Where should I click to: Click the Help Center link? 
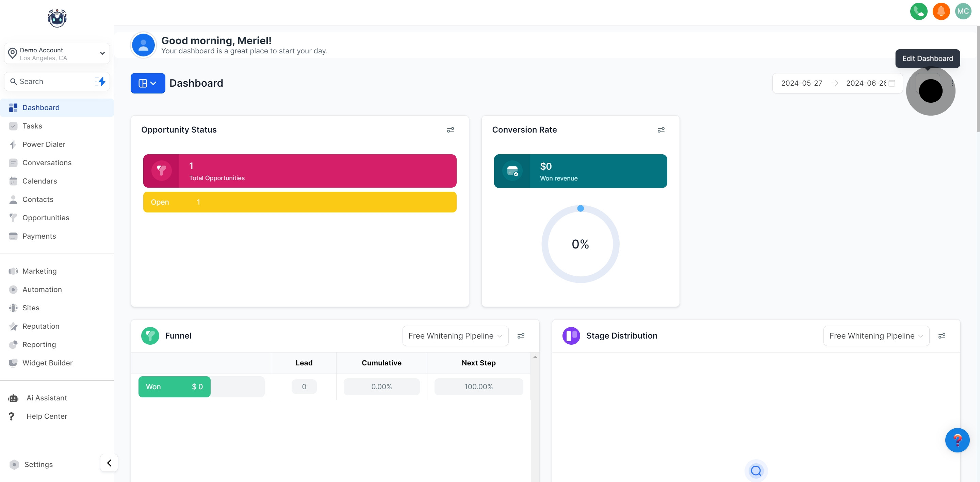tap(46, 416)
